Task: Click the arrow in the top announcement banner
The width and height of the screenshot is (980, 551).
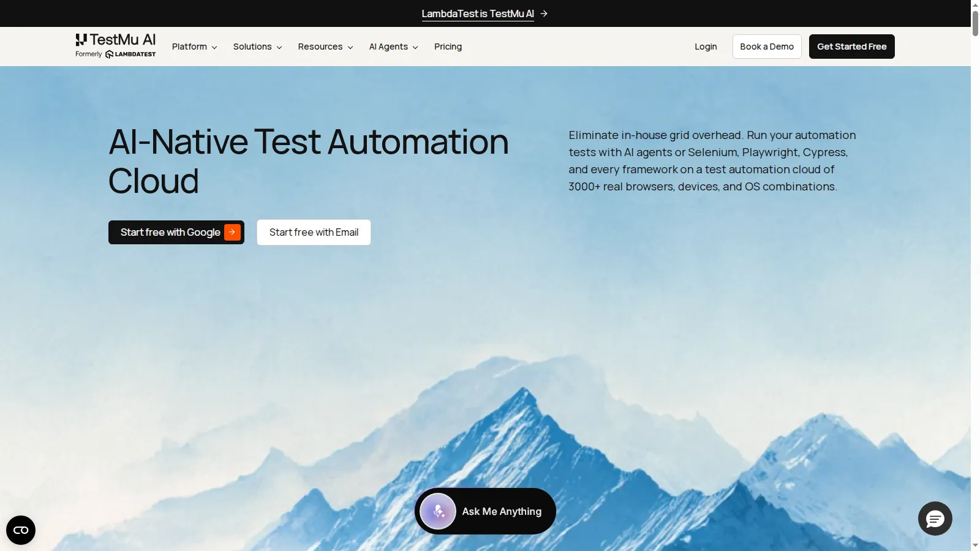Action: coord(544,13)
